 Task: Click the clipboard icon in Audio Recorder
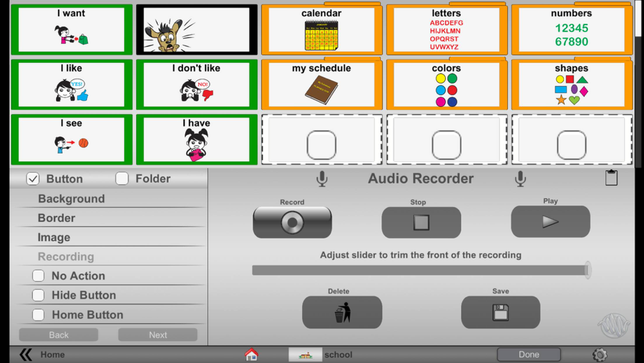tap(611, 177)
